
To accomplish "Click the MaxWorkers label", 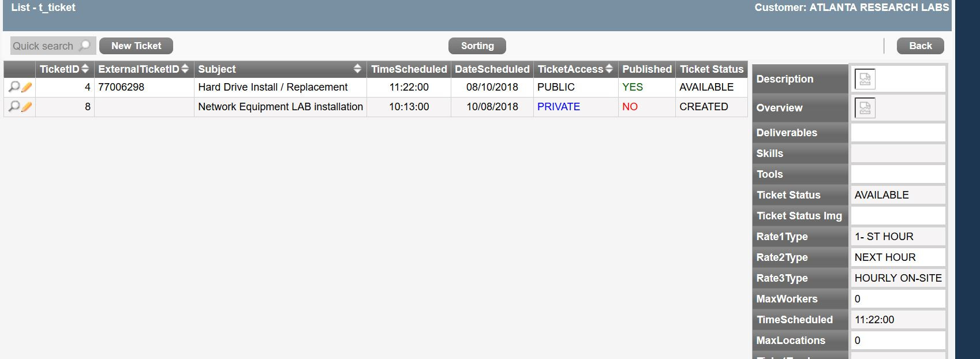I will point(787,299).
